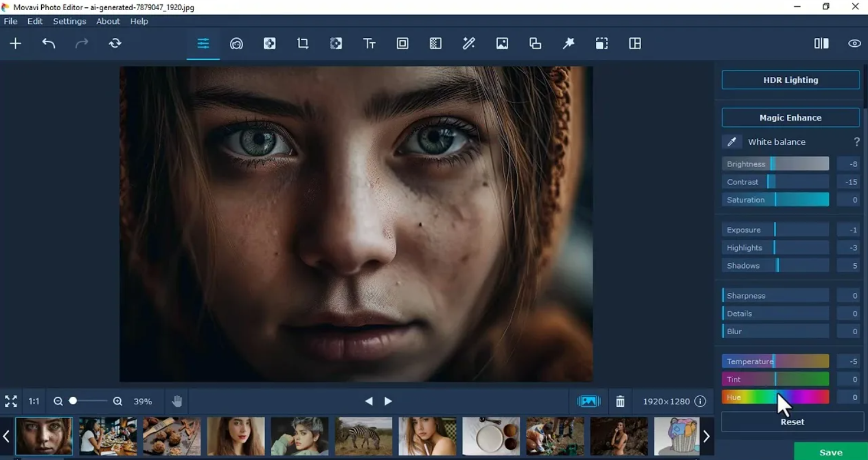Image resolution: width=868 pixels, height=460 pixels.
Task: Open the background removal tool icon
Action: 336,43
